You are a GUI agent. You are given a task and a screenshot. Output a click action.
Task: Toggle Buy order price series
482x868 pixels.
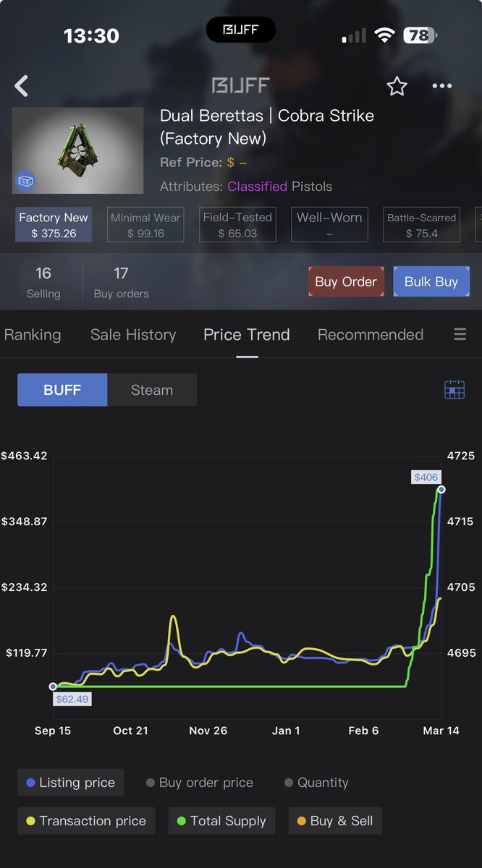click(x=200, y=783)
